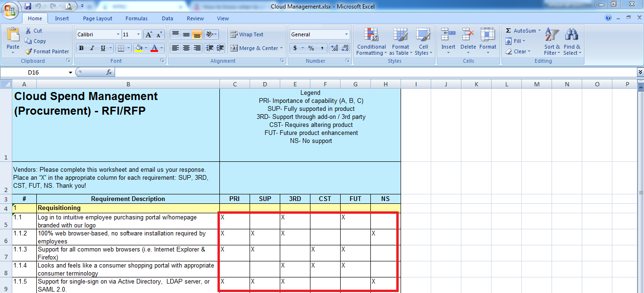Image resolution: width=644 pixels, height=293 pixels.
Task: Open the Clipboard pane launcher
Action: pos(68,61)
